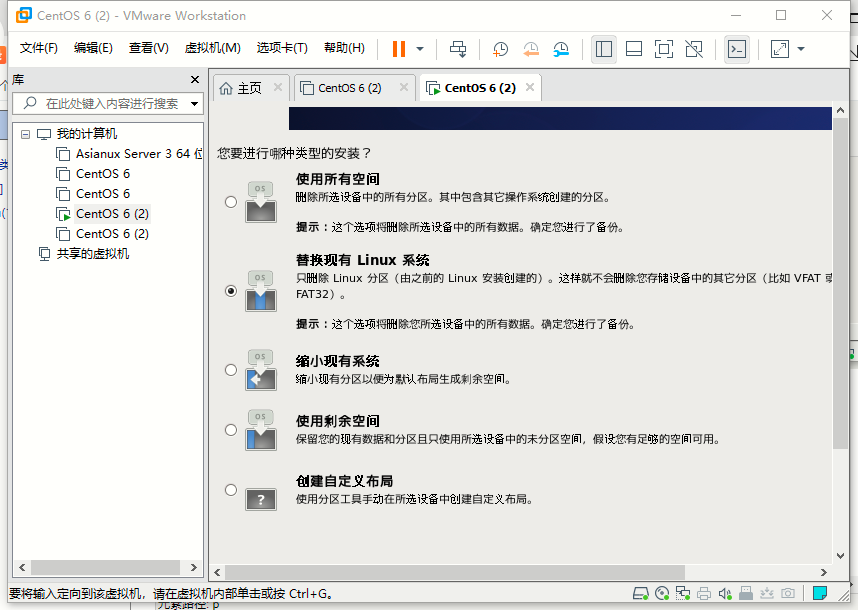Viewport: 858px width, 610px height.
Task: Click the library horizontal scrollbar right arrow
Action: click(x=193, y=567)
